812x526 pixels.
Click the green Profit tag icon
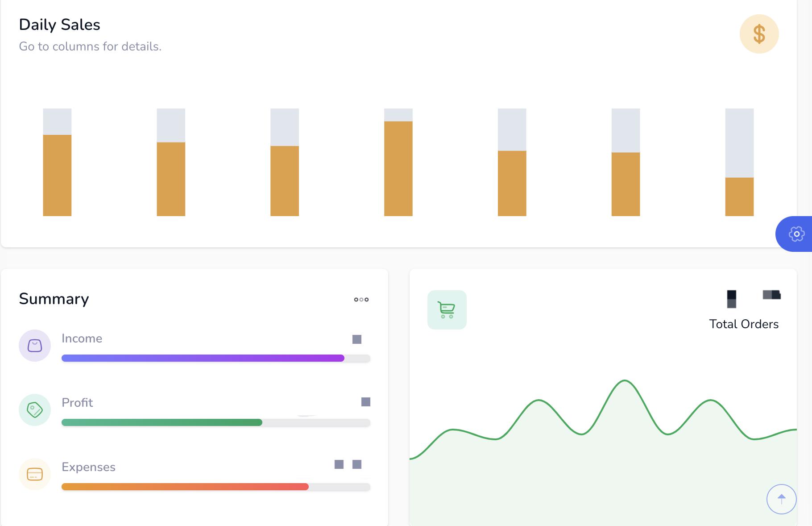(35, 410)
